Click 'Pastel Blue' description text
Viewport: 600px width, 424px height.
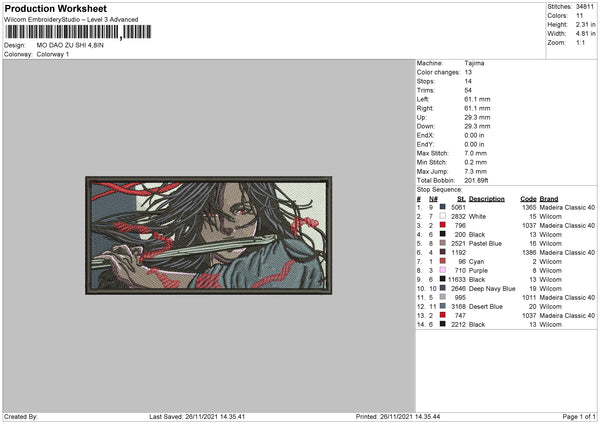[x=485, y=243]
